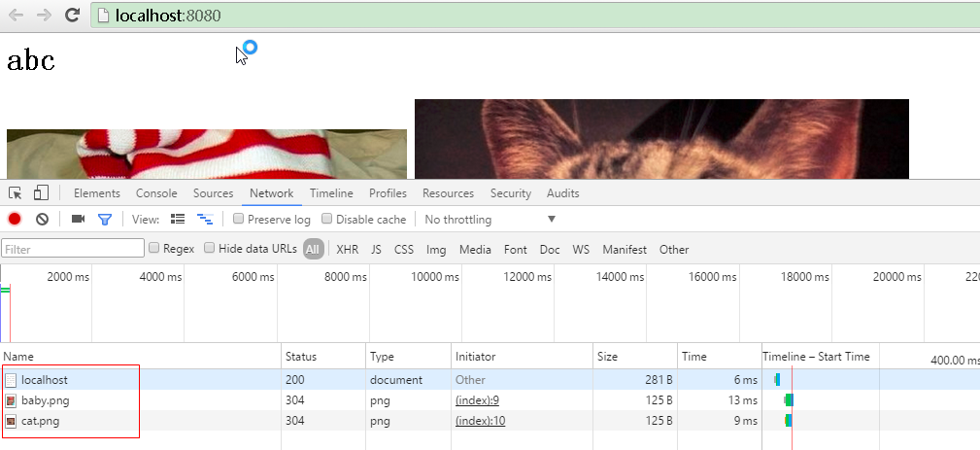Sort by the Initiator column header
980x450 pixels.
tap(522, 357)
